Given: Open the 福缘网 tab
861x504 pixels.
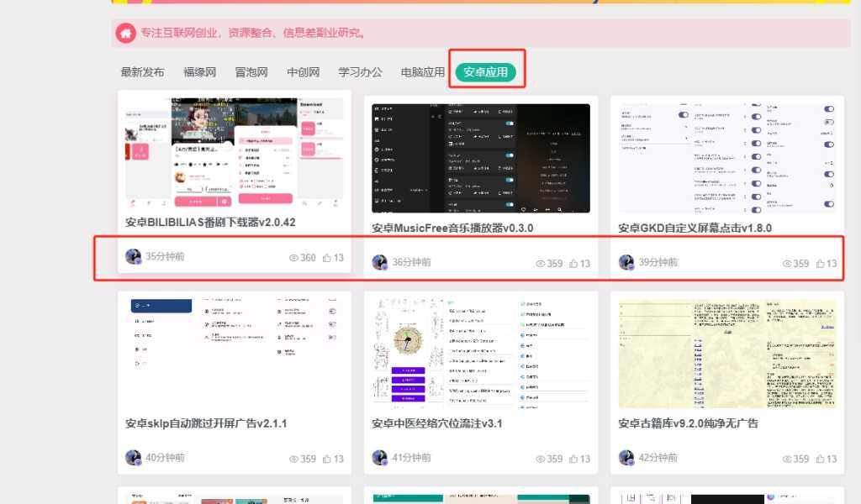Looking at the screenshot, I should [x=199, y=72].
